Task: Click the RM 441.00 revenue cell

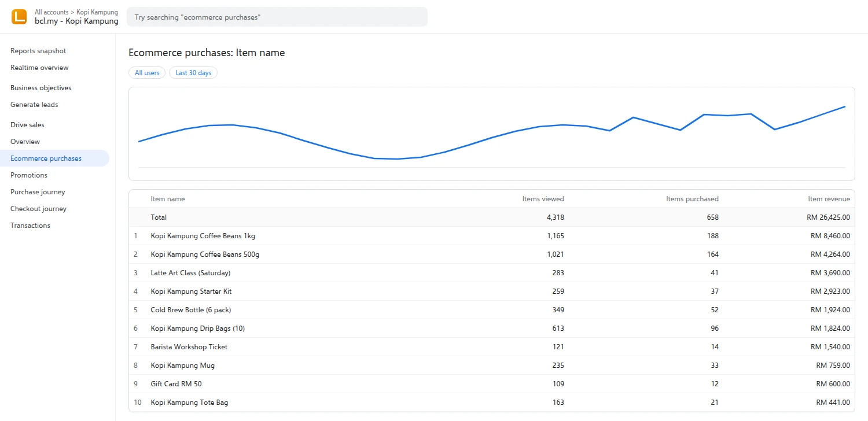Action: click(833, 402)
